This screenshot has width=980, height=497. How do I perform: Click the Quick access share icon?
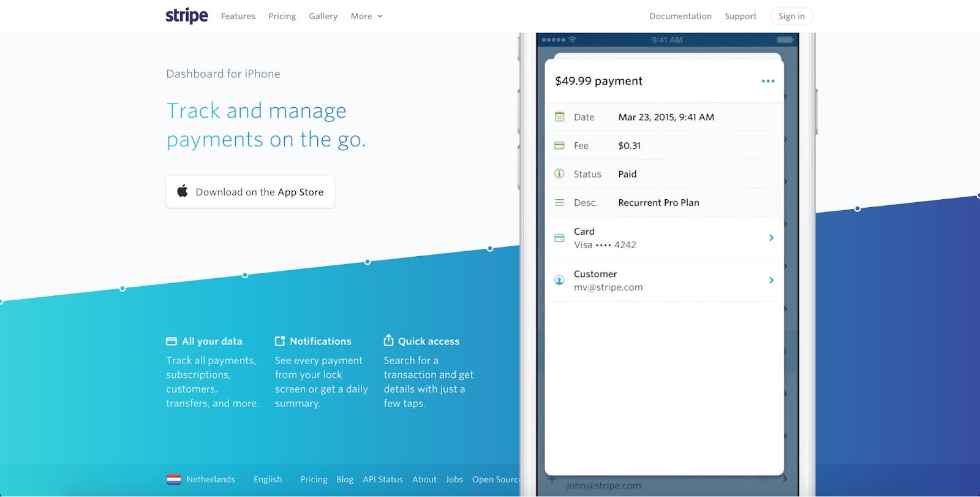tap(388, 341)
